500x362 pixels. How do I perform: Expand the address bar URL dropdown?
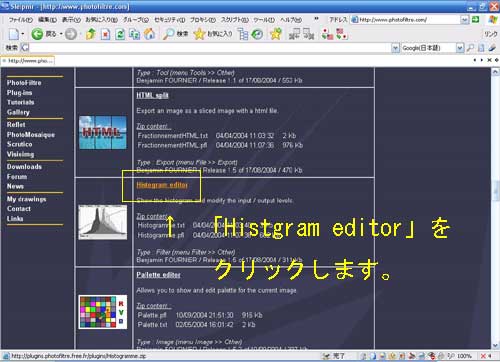[465, 20]
